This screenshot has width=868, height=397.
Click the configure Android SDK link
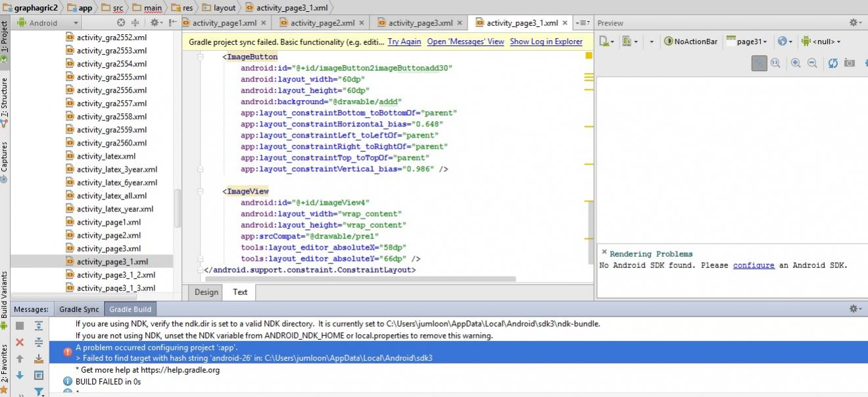pos(754,265)
